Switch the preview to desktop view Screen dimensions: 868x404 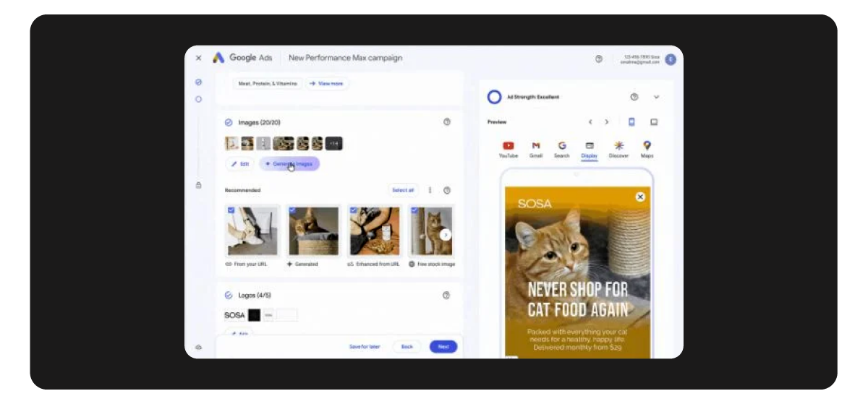654,122
